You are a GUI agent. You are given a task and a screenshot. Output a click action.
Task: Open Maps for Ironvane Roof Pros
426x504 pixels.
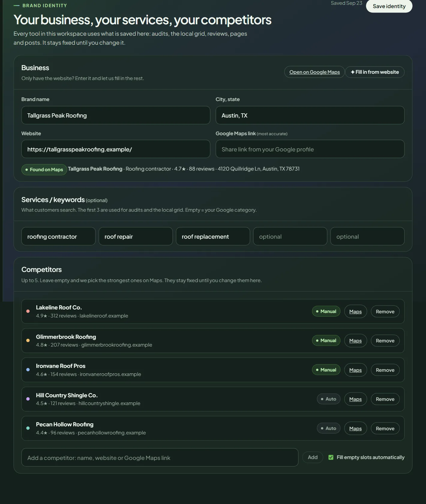pyautogui.click(x=355, y=370)
